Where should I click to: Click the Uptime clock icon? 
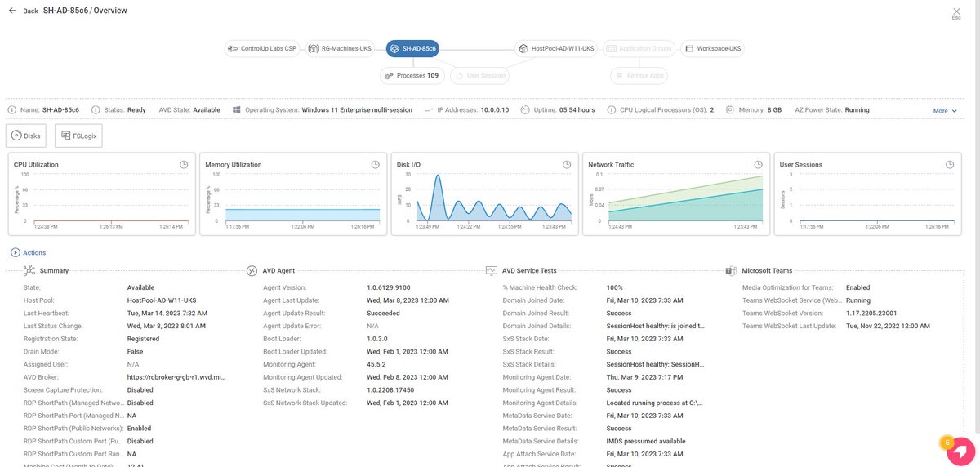click(526, 109)
